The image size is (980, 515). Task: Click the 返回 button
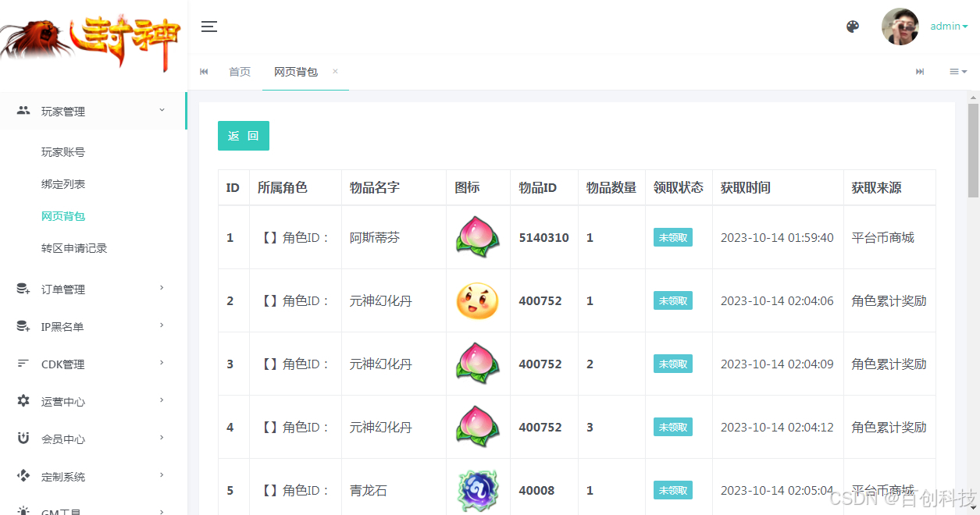(243, 135)
